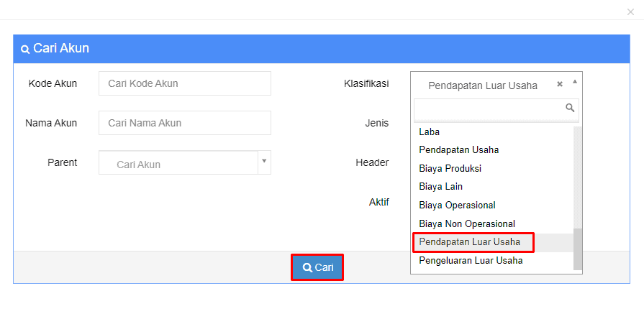The image size is (644, 314).
Task: Collapse the Klasifikasi dropdown arrow
Action: pyautogui.click(x=574, y=82)
